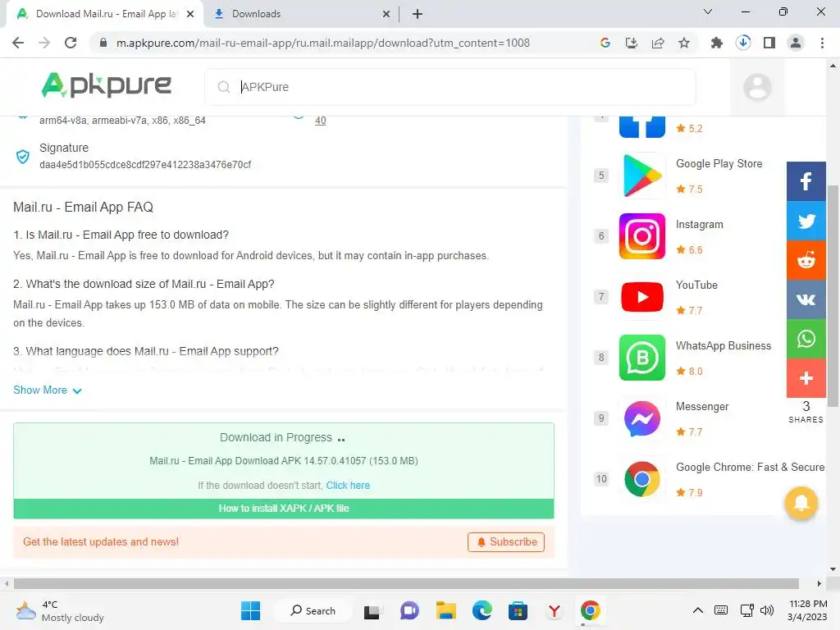Open Google Chrome: Fast & Secure link
The width and height of the screenshot is (840, 630).
750,467
